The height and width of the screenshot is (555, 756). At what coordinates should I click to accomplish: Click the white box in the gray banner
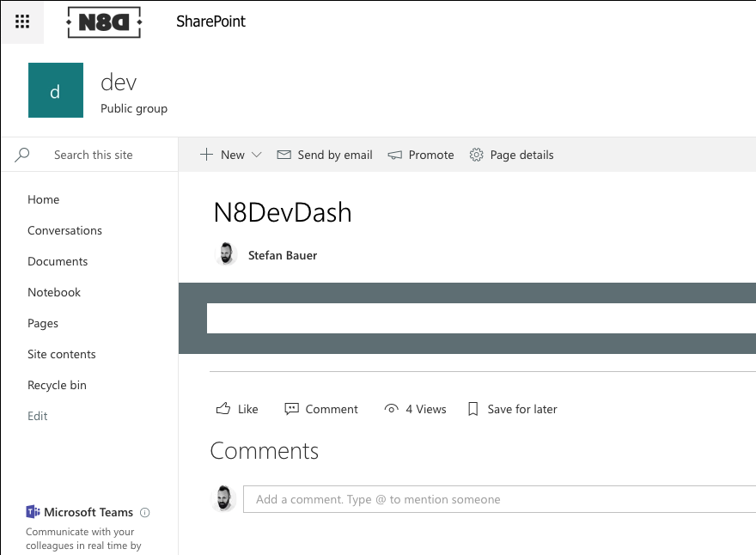pos(481,318)
